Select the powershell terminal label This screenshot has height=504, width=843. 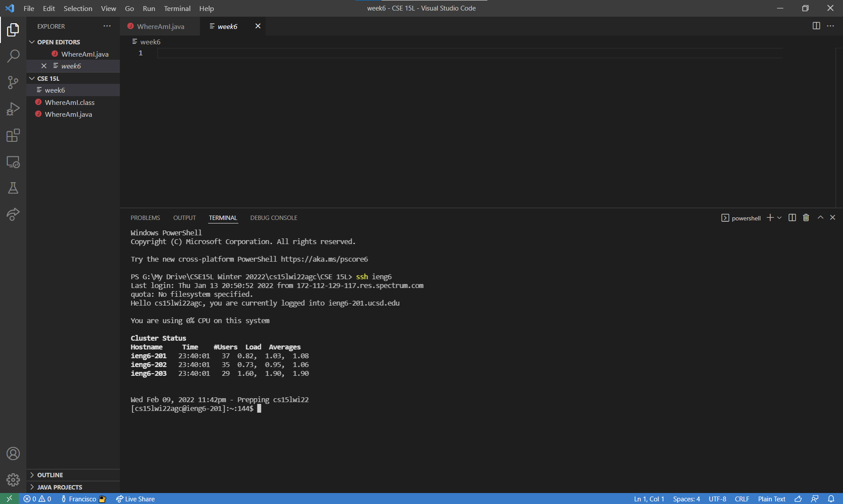pyautogui.click(x=741, y=218)
